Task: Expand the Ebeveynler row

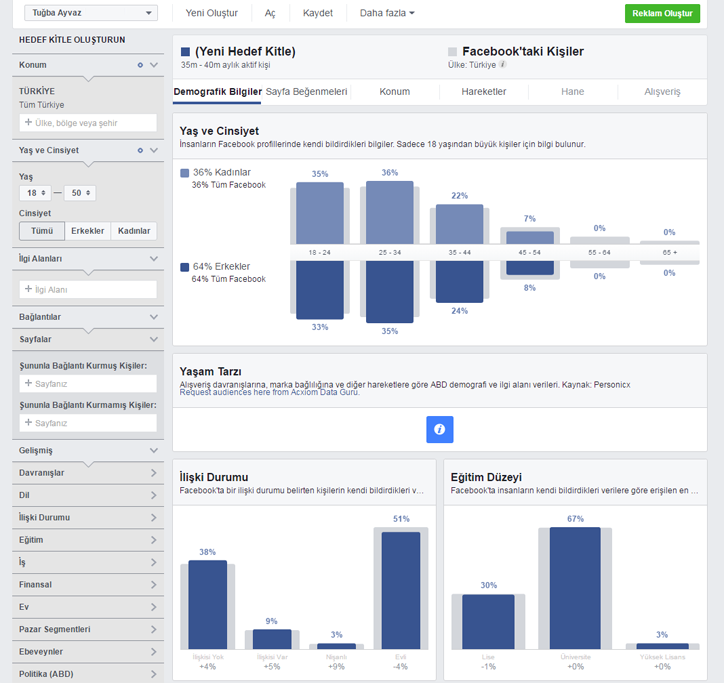Action: [88, 652]
